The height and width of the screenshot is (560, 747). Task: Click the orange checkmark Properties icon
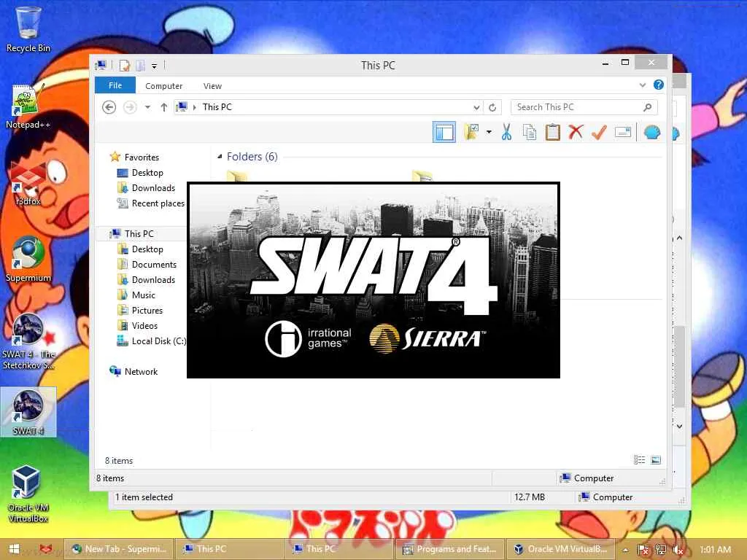[x=600, y=132]
